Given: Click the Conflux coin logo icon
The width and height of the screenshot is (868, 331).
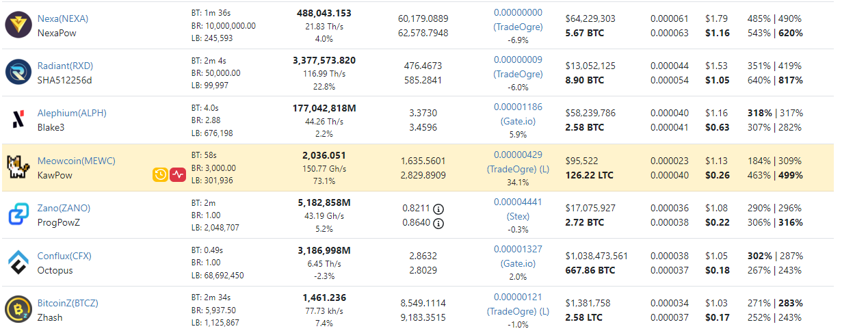Looking at the screenshot, I should [18, 262].
